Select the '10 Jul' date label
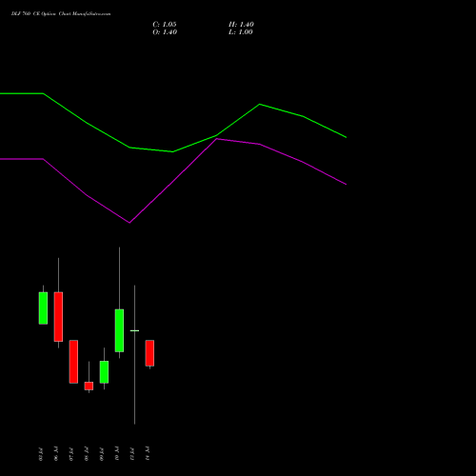 click(x=117, y=454)
